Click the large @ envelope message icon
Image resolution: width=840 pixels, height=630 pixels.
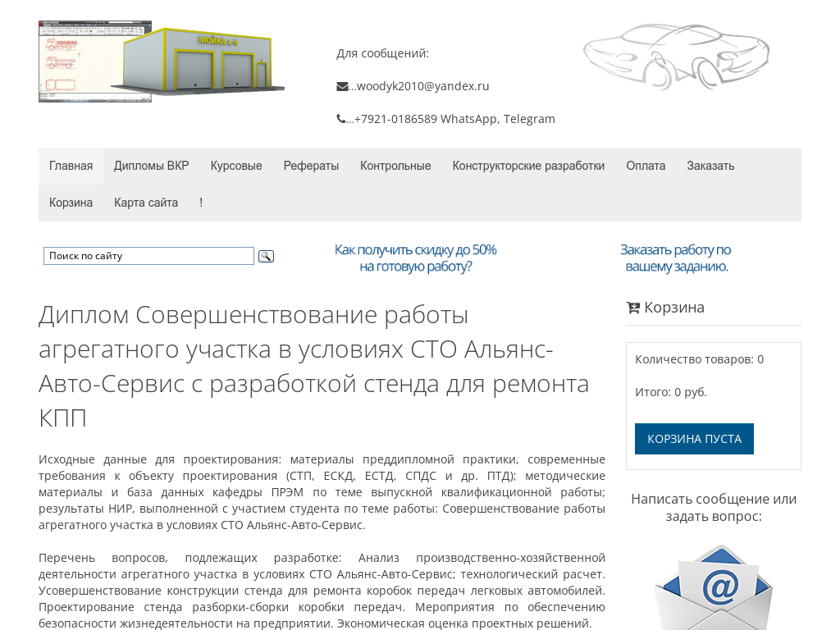click(x=714, y=587)
